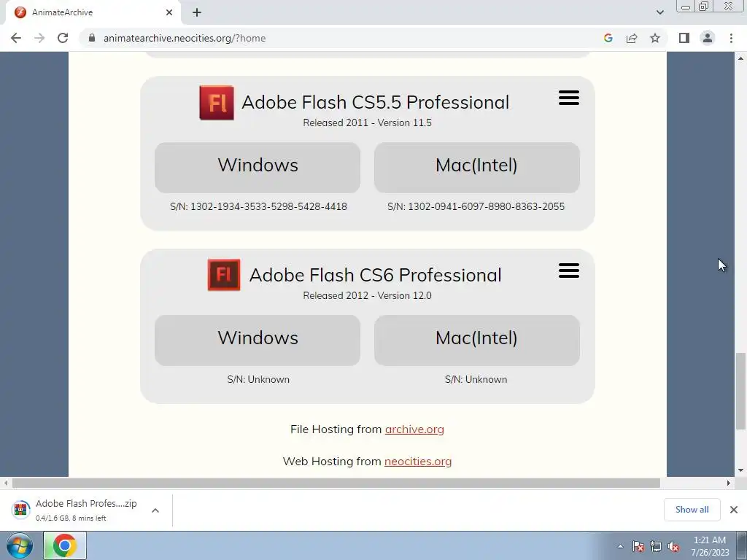Click the Adobe Flash Profes....zip download
Viewport: 747px width, 560px height.
tap(86, 503)
